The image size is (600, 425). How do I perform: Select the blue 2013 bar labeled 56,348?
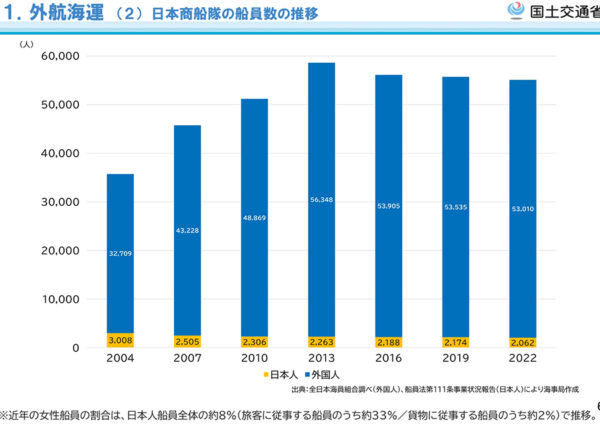321,199
